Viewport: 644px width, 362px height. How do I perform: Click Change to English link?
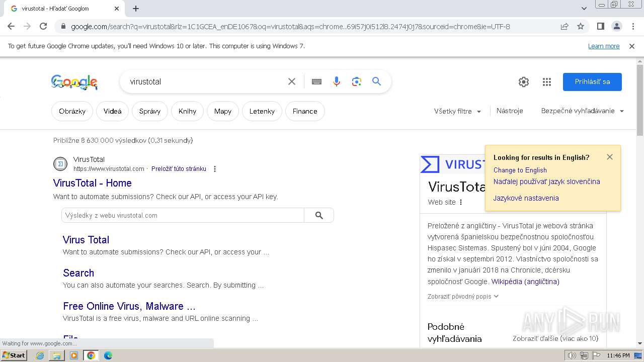click(520, 170)
